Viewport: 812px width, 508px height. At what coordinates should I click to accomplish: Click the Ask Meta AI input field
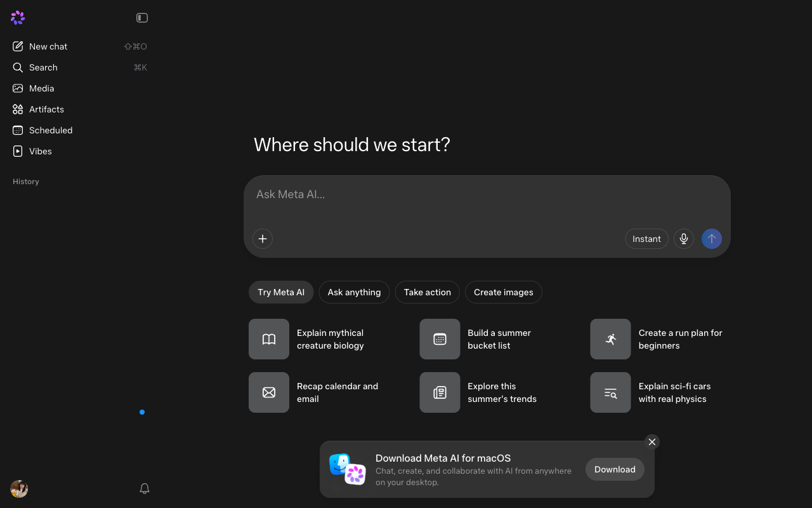tap(487, 194)
